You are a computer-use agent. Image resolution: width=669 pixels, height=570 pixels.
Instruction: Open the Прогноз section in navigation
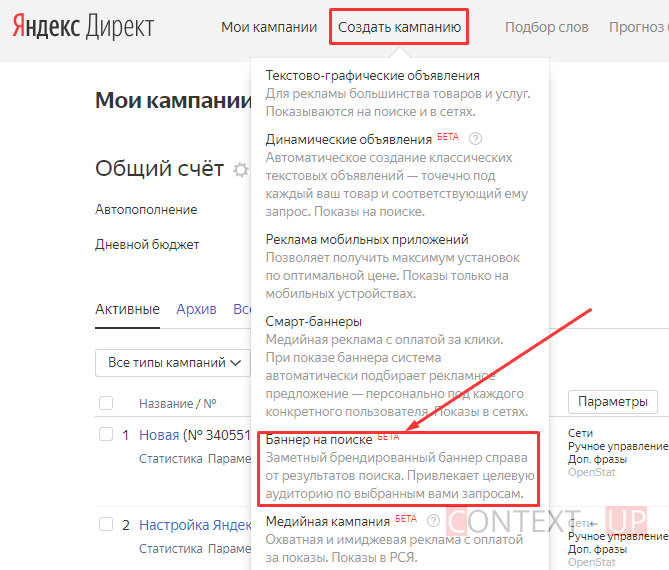[x=639, y=27]
